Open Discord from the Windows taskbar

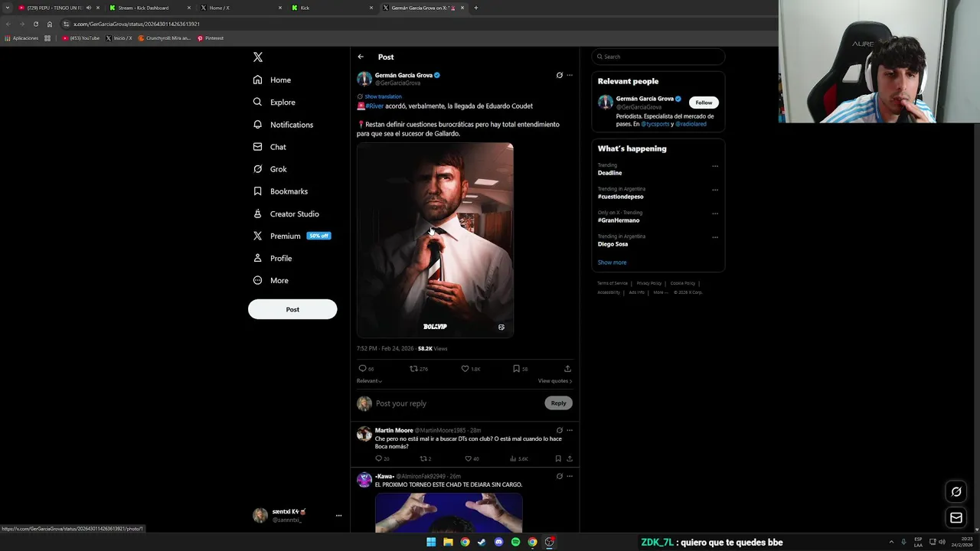tap(498, 542)
